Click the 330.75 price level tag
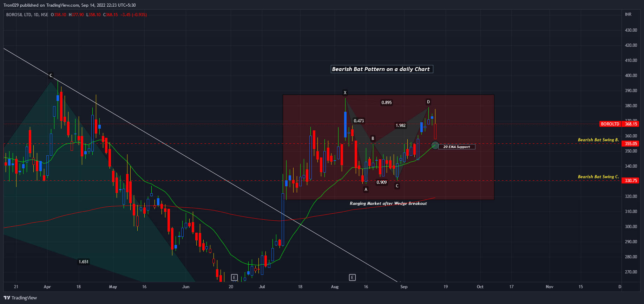 click(631, 181)
